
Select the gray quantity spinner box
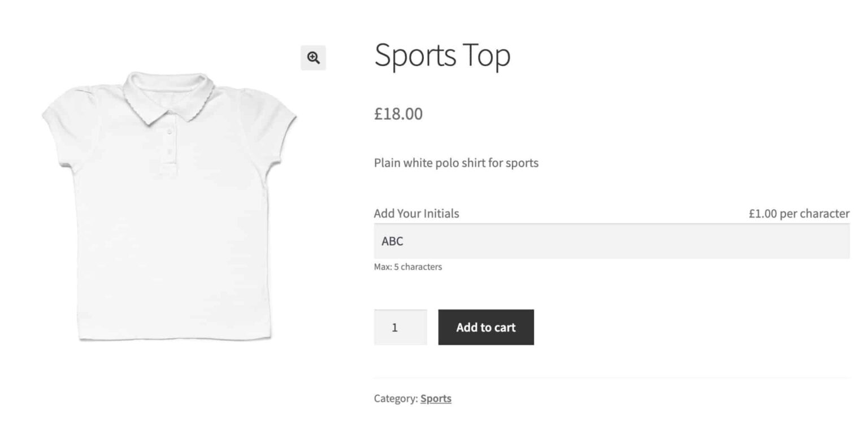click(x=400, y=327)
